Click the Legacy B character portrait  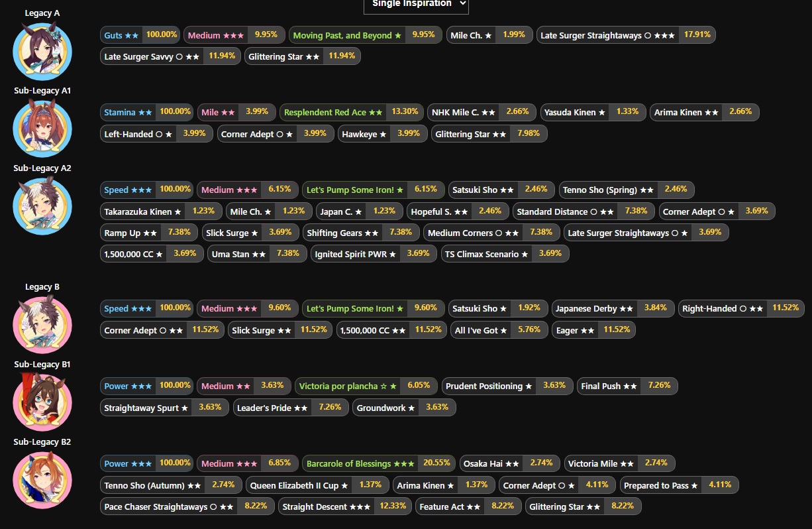(x=42, y=325)
